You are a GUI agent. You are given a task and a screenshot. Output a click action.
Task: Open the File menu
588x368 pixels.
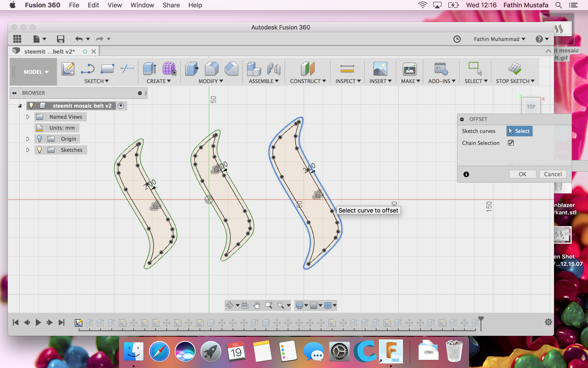(74, 5)
